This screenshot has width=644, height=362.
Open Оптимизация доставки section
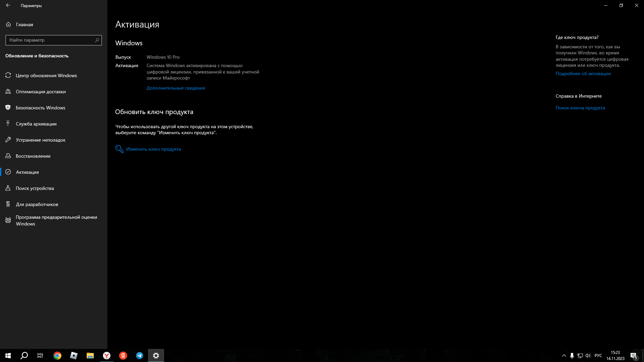coord(54,92)
